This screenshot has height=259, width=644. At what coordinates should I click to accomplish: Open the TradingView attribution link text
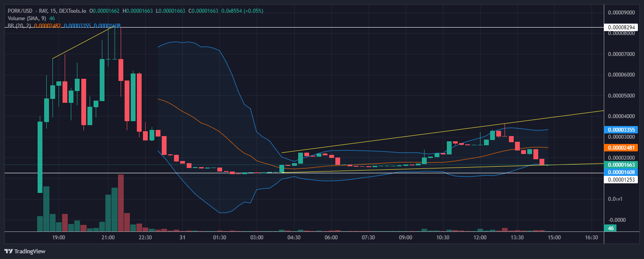tap(29, 252)
